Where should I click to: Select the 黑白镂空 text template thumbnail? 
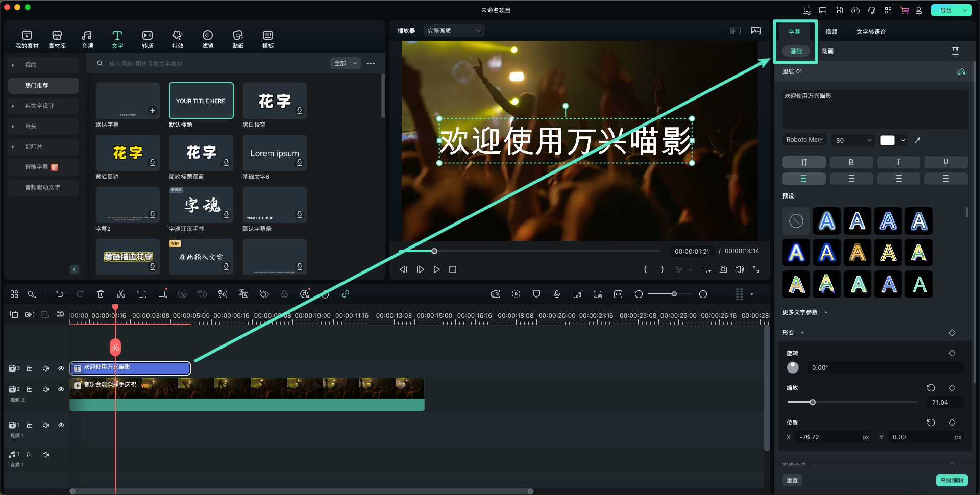point(275,101)
